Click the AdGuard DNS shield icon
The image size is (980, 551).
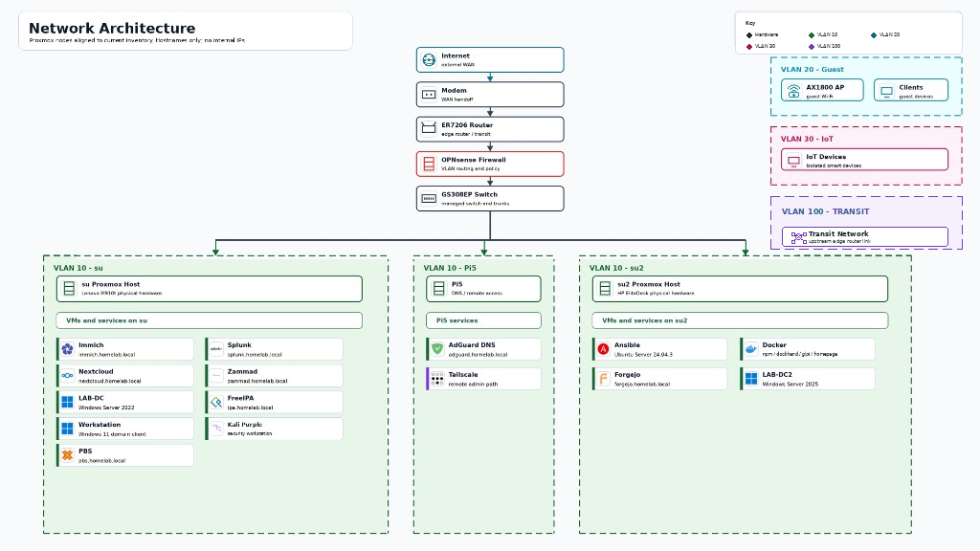pos(437,349)
